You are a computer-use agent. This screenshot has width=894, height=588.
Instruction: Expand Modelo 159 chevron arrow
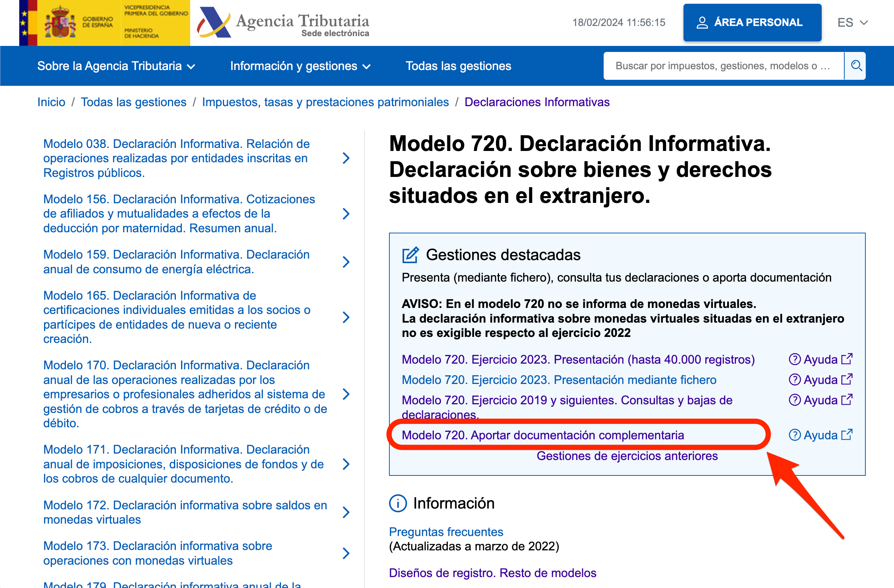346,262
